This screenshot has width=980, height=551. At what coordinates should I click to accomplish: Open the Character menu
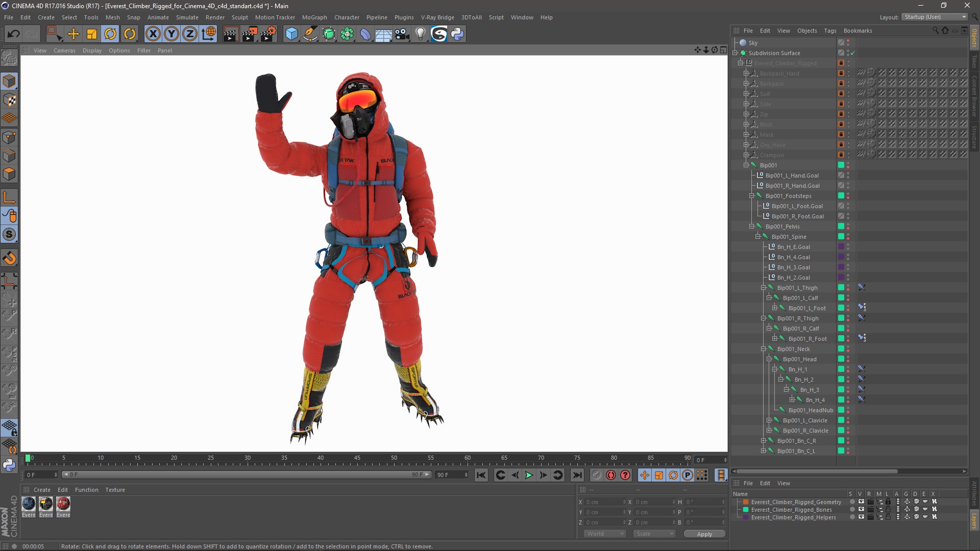[347, 17]
